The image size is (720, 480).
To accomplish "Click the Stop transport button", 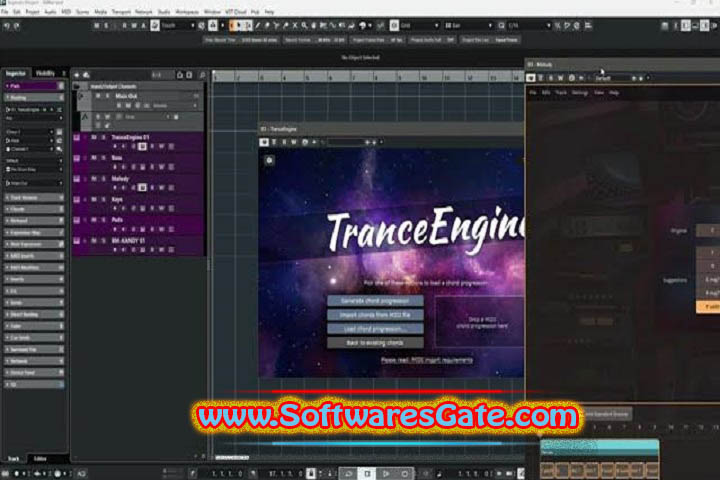I will tap(367, 474).
